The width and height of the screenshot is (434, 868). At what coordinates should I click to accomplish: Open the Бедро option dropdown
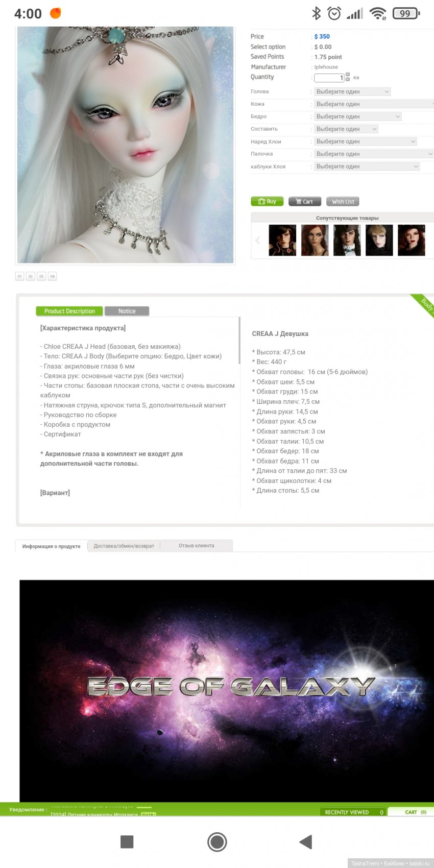point(358,116)
